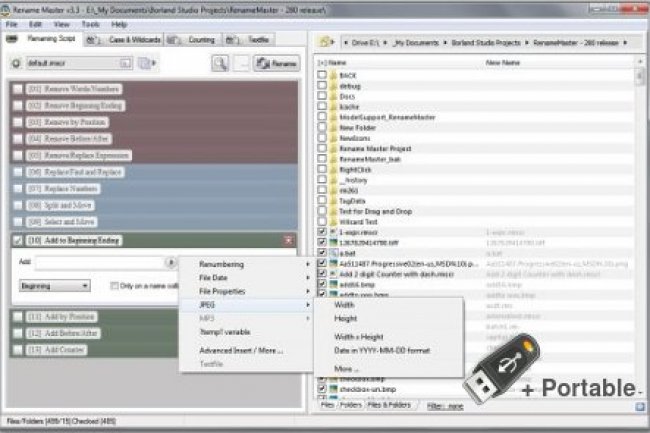Check the BACK folder checkbox
This screenshot has height=433, width=650.
tap(322, 75)
